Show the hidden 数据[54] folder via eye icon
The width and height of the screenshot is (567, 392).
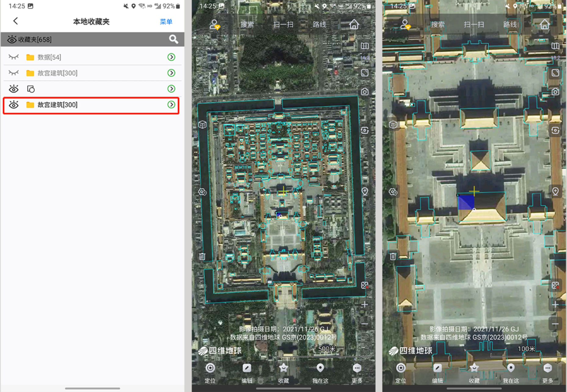(x=13, y=57)
